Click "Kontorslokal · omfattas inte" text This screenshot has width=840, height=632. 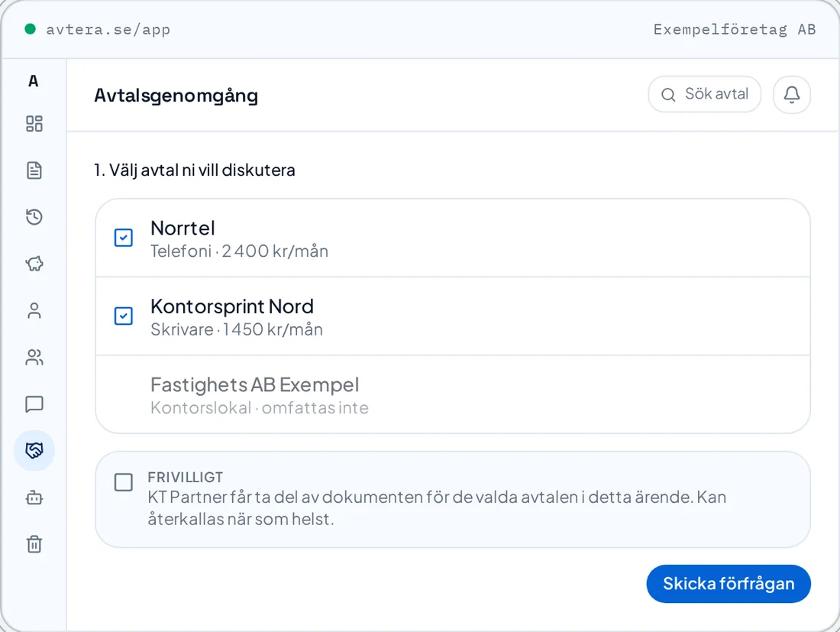260,408
